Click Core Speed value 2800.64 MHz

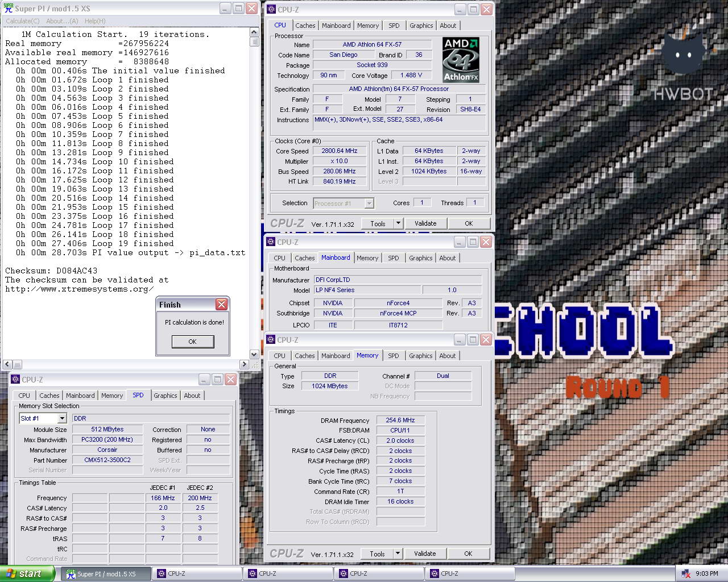click(x=340, y=151)
